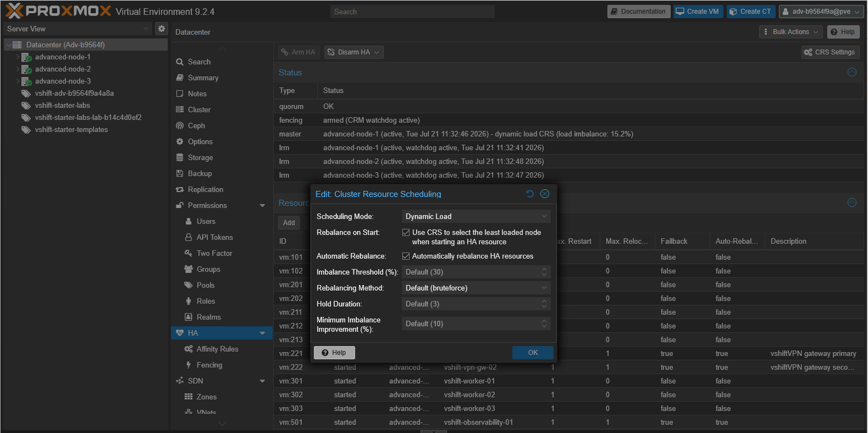Screen dimensions: 868x433
Task: Confirm the dialog with OK
Action: pos(533,353)
